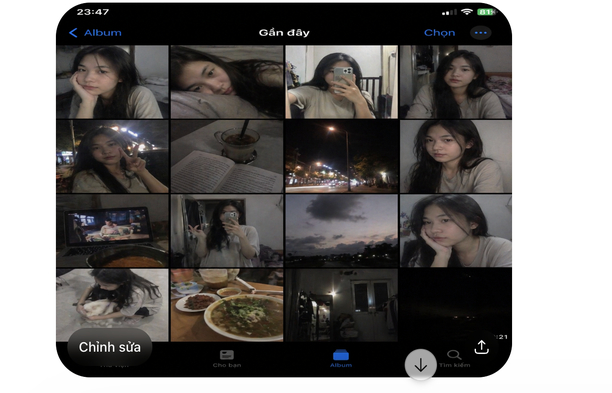Open the three-dots more options menu
This screenshot has height=393, width=612.
[480, 33]
